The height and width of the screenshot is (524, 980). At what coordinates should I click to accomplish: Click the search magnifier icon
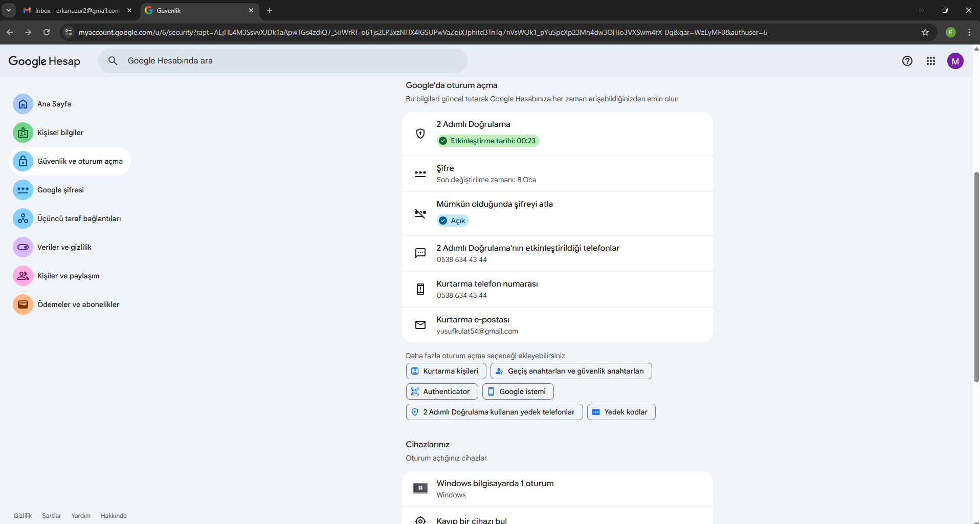point(113,61)
